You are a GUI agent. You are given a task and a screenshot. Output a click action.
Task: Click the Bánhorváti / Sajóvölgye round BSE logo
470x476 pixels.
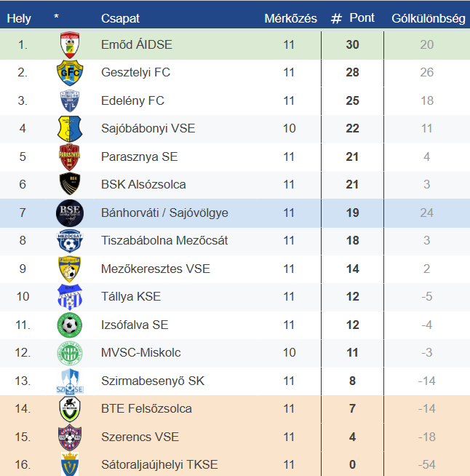click(x=70, y=213)
